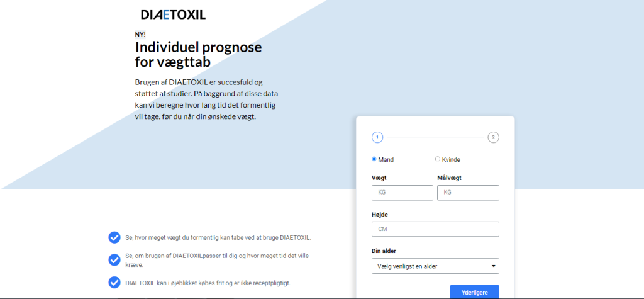
Task: Click the DIAETOXIL logo
Action: click(173, 15)
